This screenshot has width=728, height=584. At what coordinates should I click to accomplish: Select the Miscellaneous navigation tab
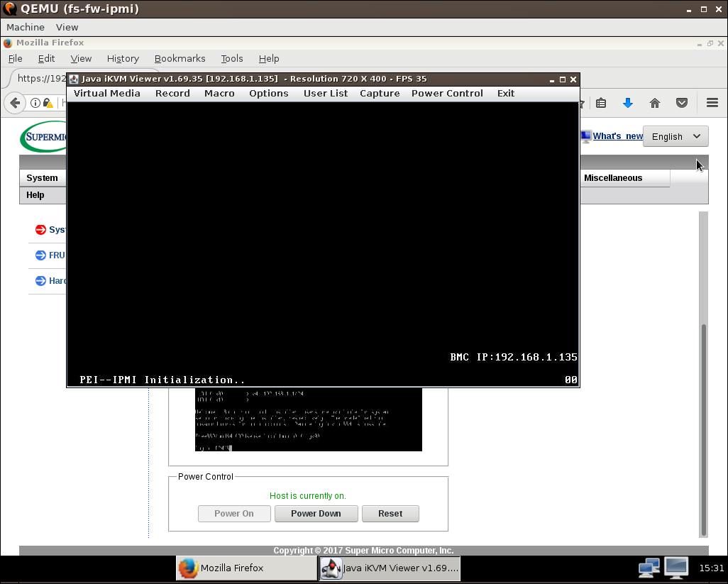point(613,178)
